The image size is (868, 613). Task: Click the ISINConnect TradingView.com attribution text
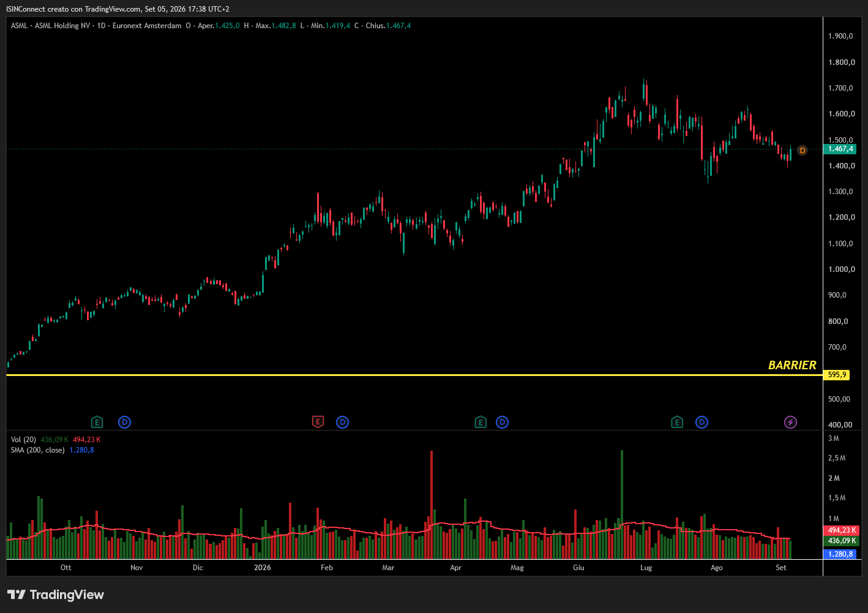point(118,9)
